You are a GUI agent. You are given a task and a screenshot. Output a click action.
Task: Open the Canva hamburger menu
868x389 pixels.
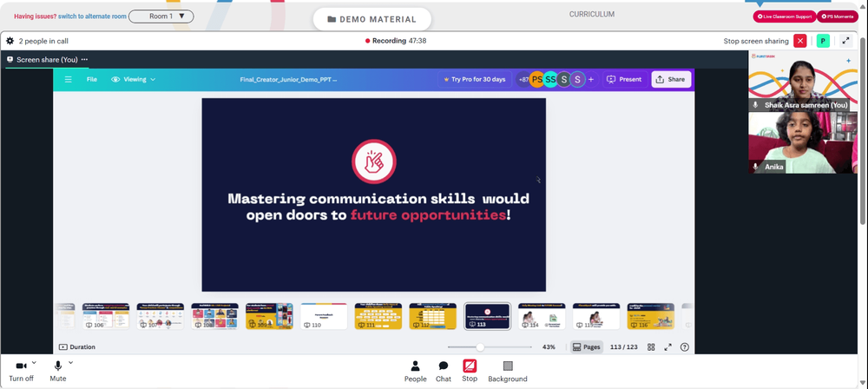coord(68,79)
